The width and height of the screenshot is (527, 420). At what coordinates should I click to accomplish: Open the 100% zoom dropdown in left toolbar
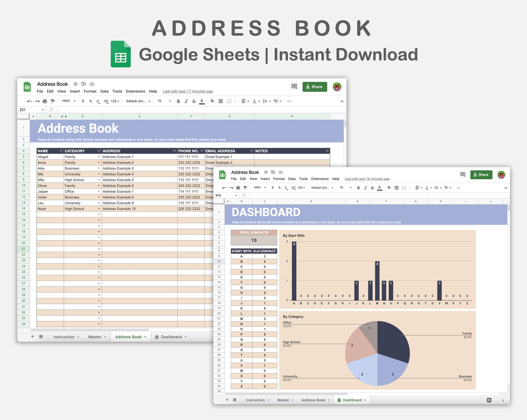(69, 101)
